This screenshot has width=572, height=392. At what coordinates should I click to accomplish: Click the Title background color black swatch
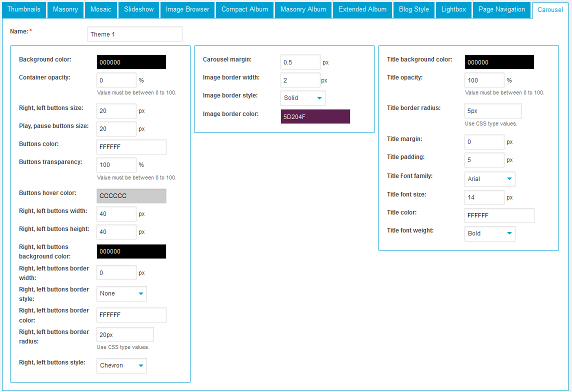click(499, 62)
